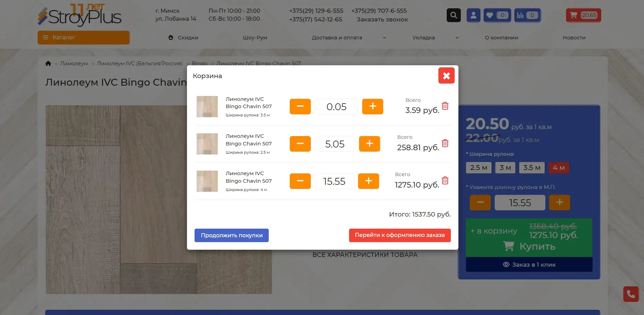The image size is (644, 315).
Task: Click the home icon in breadcrumbs
Action: click(x=48, y=64)
